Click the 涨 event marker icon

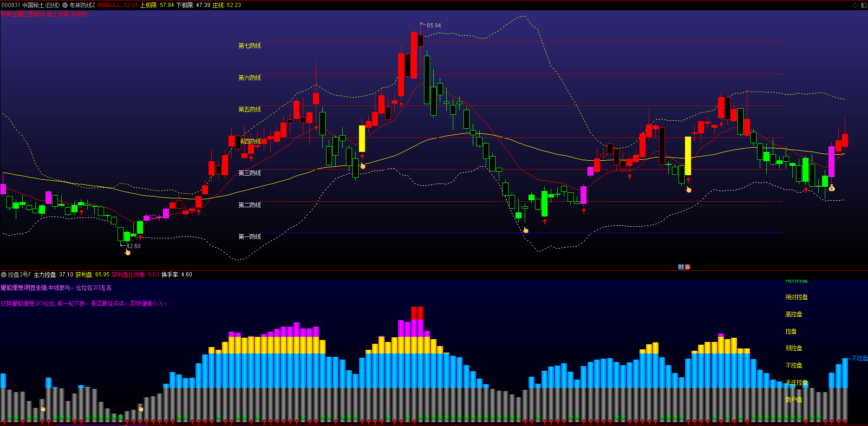687,267
